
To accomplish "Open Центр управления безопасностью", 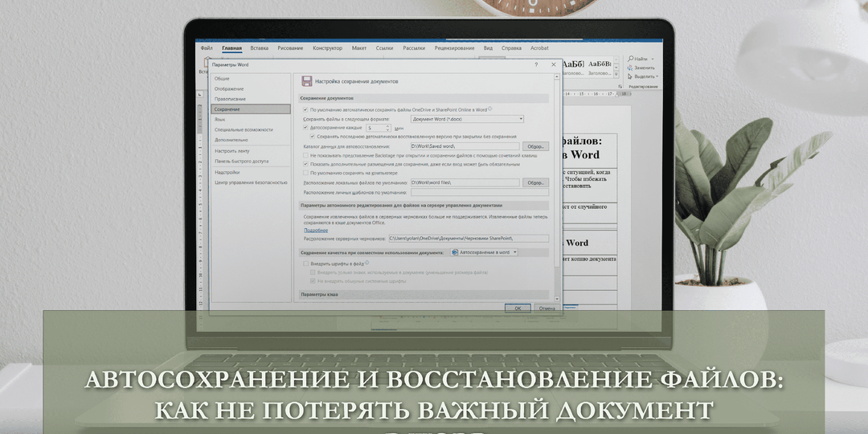I will [x=251, y=182].
